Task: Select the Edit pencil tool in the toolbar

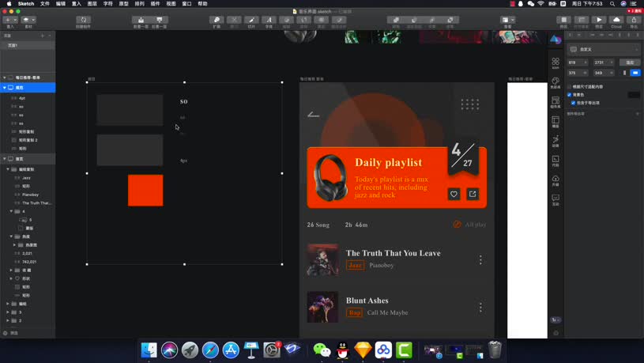Action: click(251, 20)
